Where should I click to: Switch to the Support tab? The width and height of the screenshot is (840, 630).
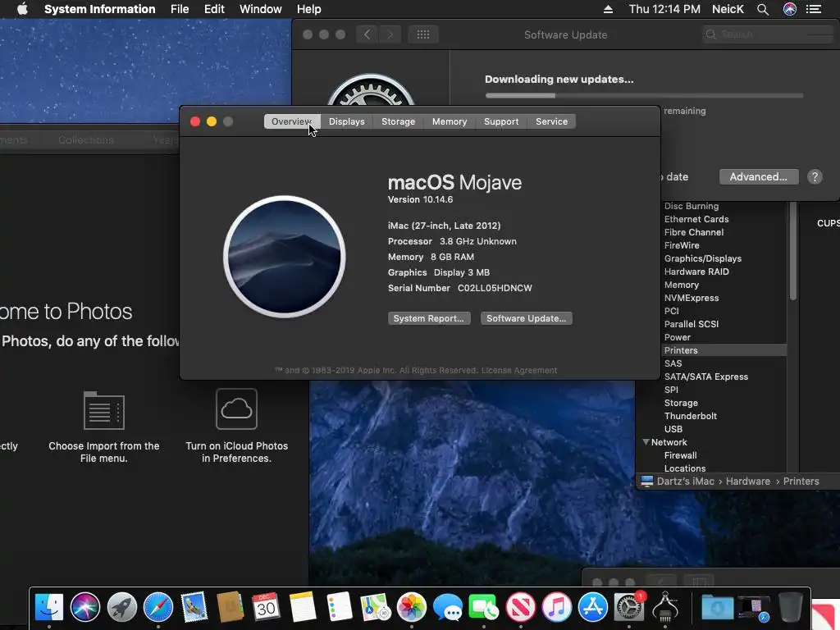(x=501, y=121)
